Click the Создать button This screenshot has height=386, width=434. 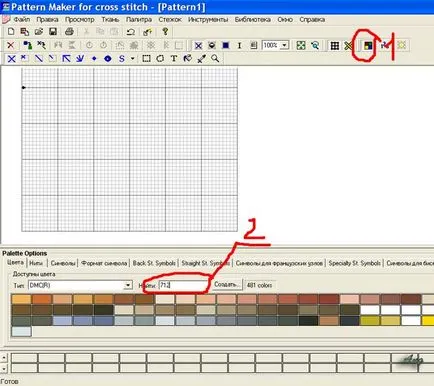228,285
